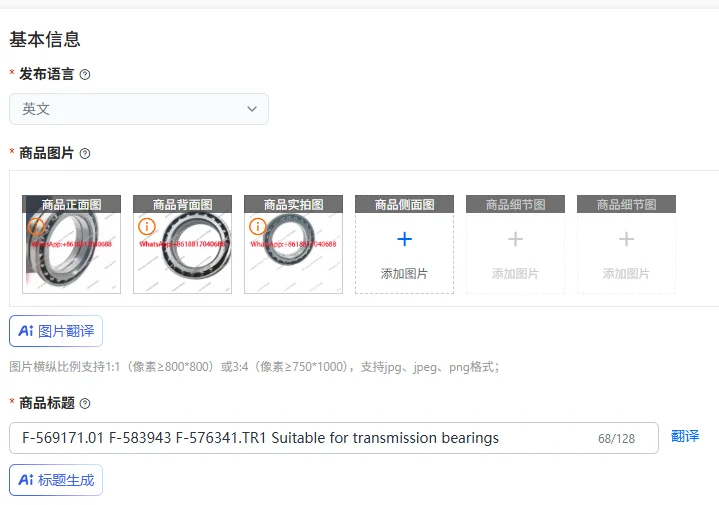
Task: Click the 68/128 character counter
Action: 616,439
